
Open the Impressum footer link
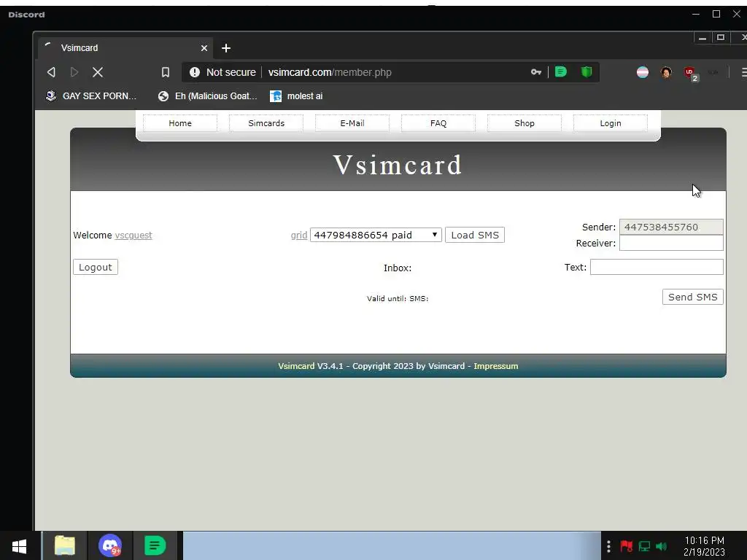tap(495, 366)
